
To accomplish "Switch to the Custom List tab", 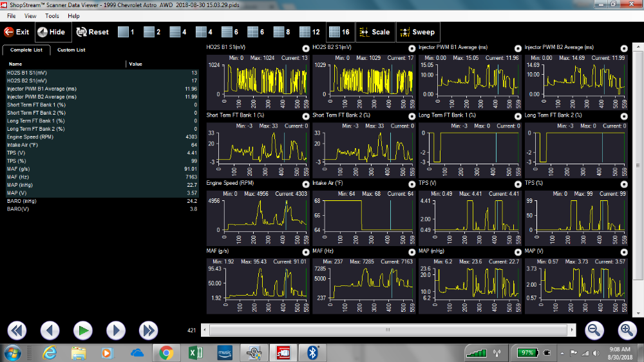I will point(71,50).
